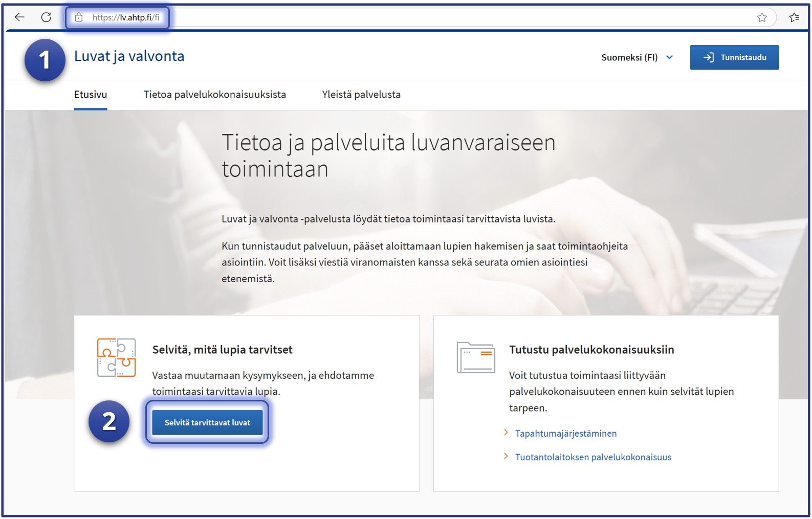Open the Tapahtumajärjestäminen link
Viewport: 812px width, 519px height.
(565, 434)
